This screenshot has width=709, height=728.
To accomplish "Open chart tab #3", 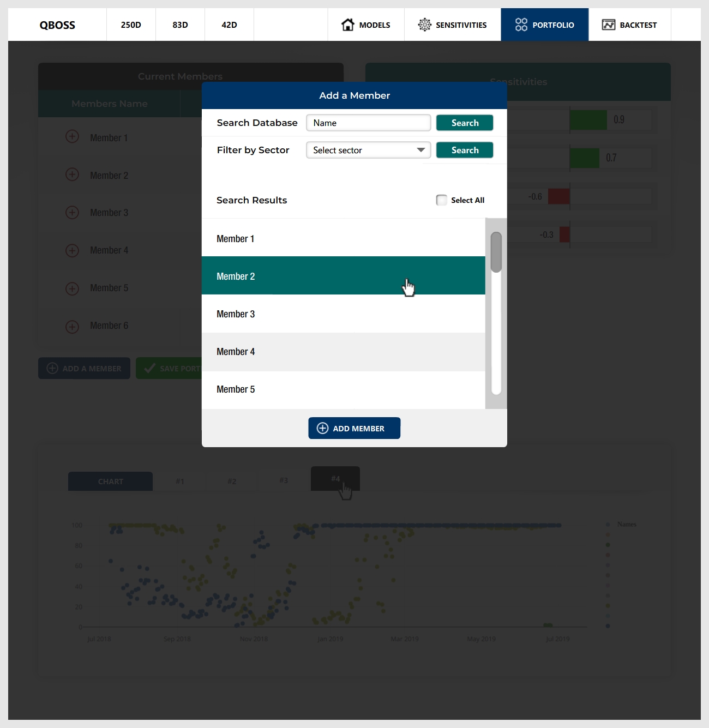I will click(284, 480).
